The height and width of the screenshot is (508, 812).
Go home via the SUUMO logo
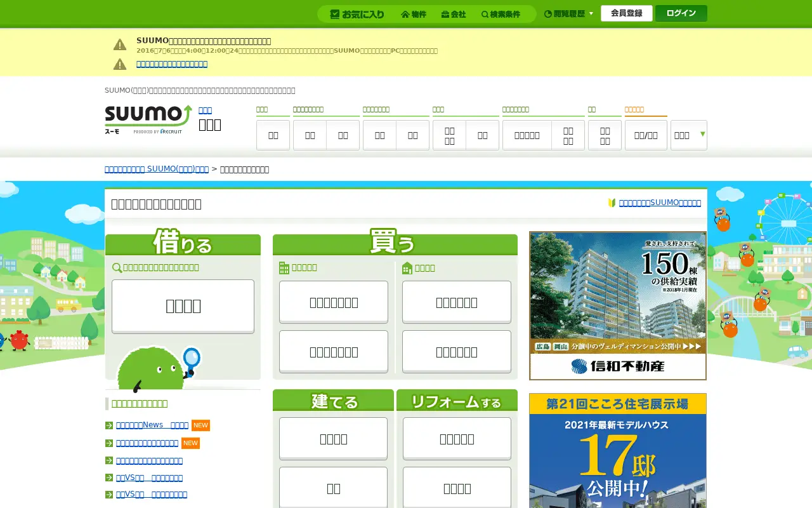click(148, 119)
